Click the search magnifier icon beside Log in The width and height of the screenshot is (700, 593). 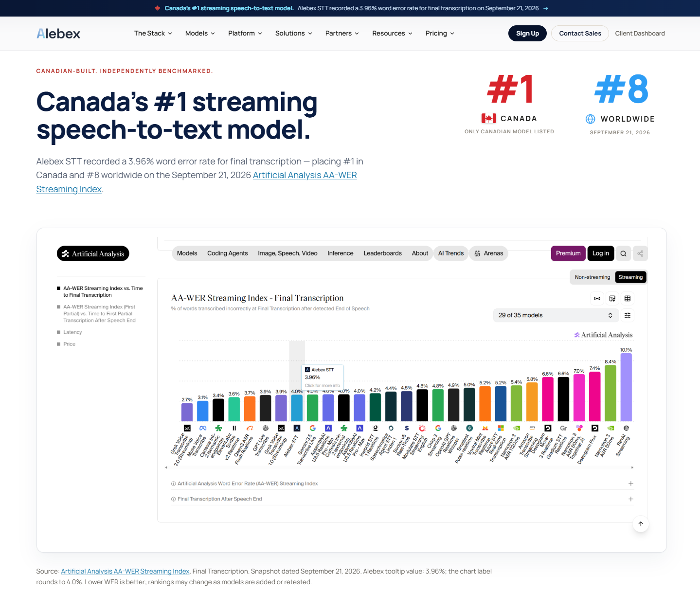coord(623,253)
